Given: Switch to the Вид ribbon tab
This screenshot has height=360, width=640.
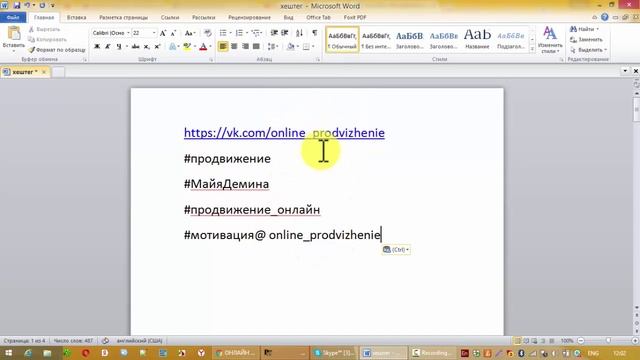Looking at the screenshot, I should coord(288,18).
